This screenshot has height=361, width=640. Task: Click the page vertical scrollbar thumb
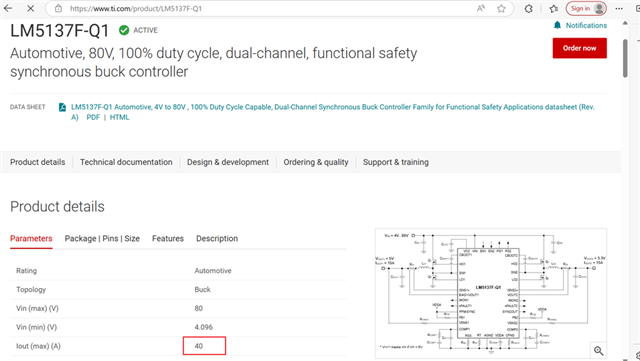[625, 58]
